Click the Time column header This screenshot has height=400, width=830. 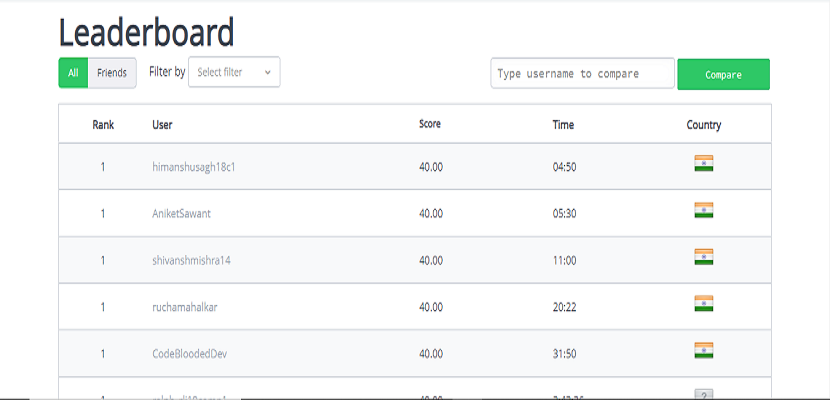point(563,125)
